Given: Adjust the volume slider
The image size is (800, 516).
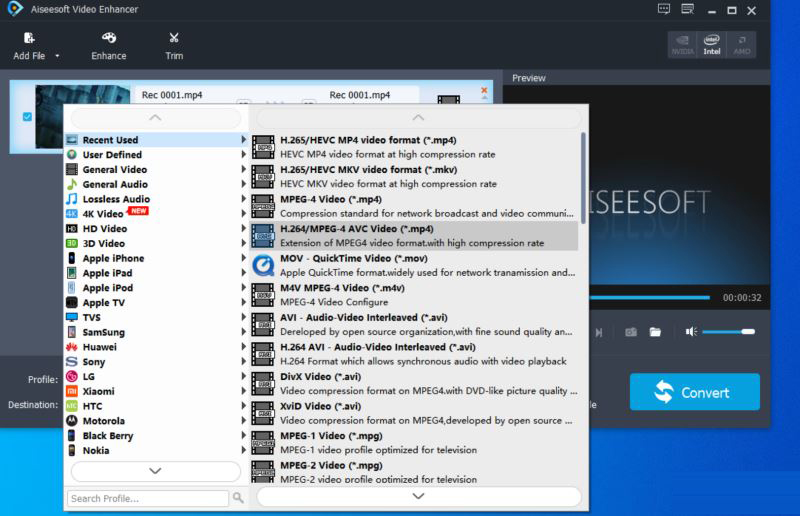Looking at the screenshot, I should pyautogui.click(x=728, y=332).
